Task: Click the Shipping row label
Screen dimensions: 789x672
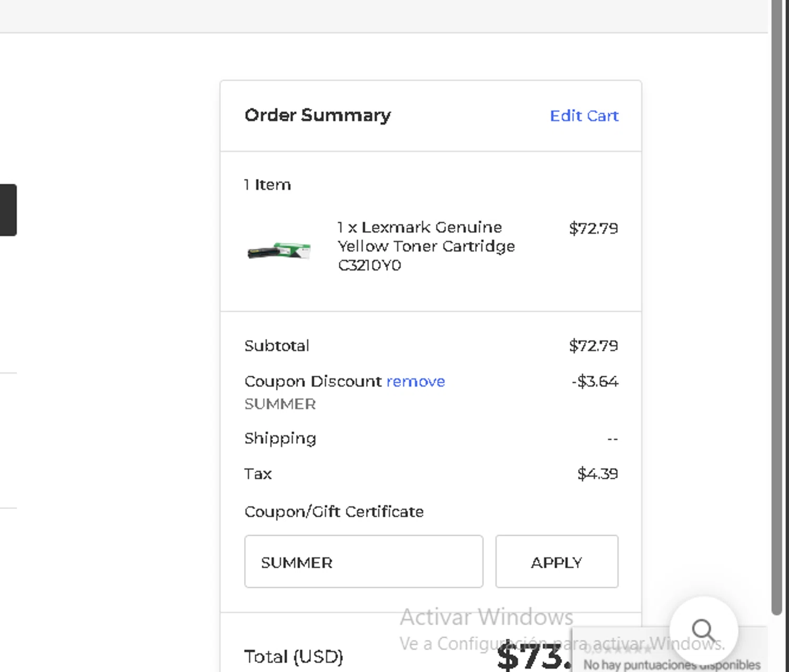Action: [x=280, y=438]
